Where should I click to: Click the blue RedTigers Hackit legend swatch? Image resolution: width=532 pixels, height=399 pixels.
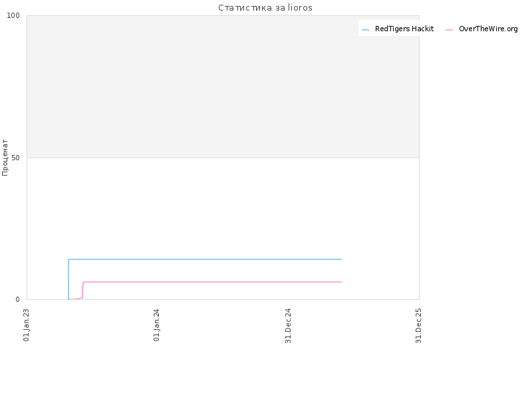pyautogui.click(x=365, y=30)
